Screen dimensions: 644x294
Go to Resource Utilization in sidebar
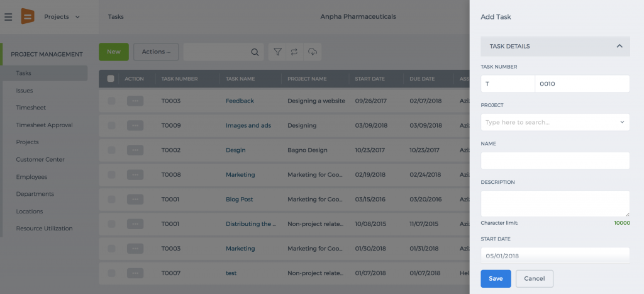(45, 228)
